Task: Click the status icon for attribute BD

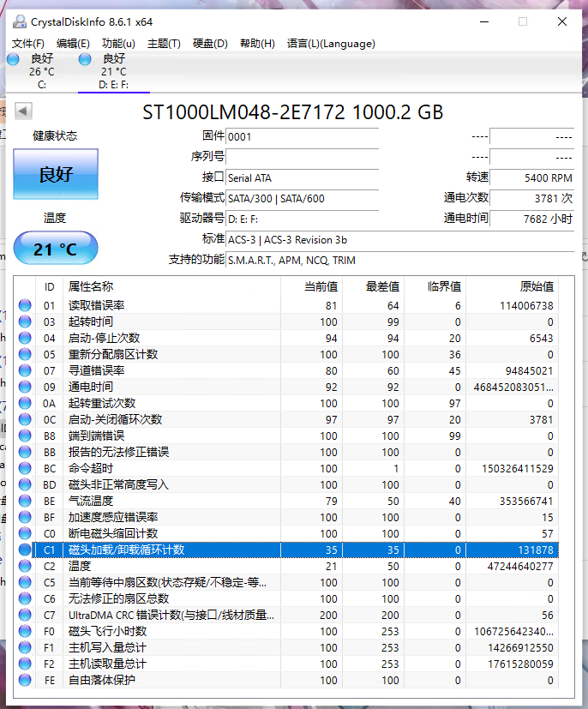Action: point(25,484)
